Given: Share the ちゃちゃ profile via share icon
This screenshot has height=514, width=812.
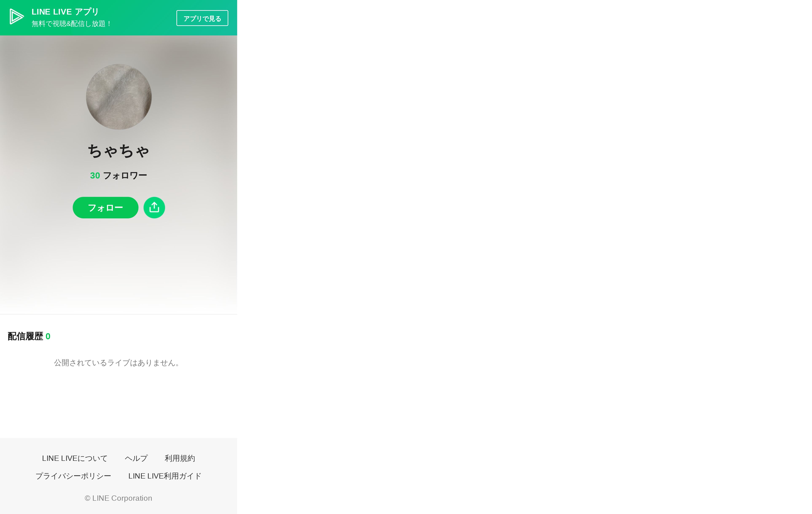Looking at the screenshot, I should click(x=154, y=208).
